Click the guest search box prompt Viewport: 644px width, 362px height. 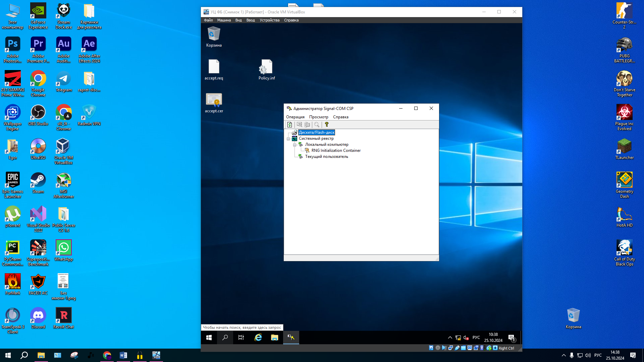tap(242, 327)
